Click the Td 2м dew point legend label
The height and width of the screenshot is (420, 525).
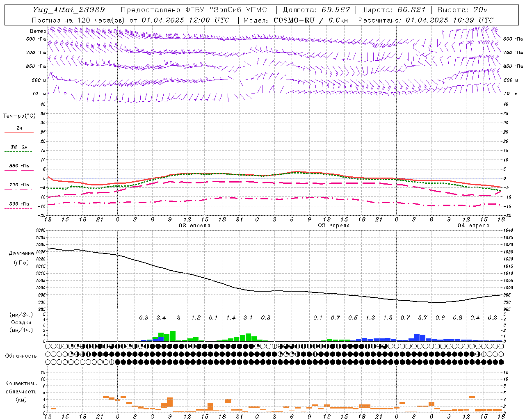[x=19, y=147]
